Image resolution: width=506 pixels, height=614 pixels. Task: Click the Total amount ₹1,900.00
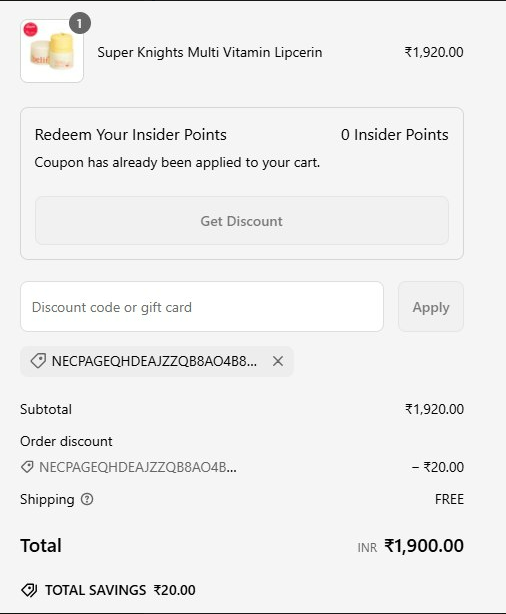pos(424,545)
